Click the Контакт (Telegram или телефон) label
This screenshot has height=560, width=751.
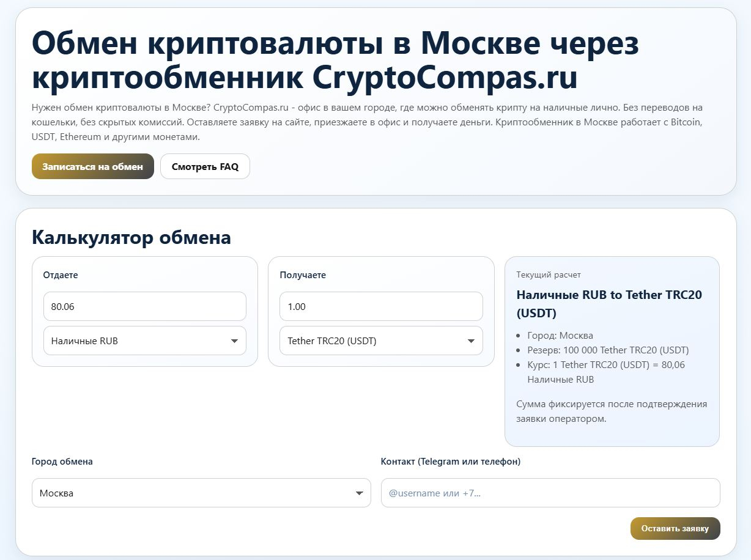point(451,462)
